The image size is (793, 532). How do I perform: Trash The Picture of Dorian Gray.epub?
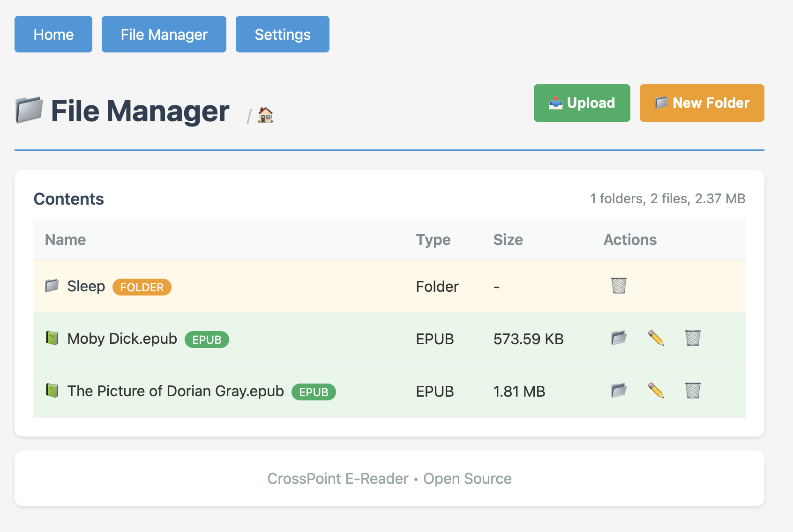(693, 391)
